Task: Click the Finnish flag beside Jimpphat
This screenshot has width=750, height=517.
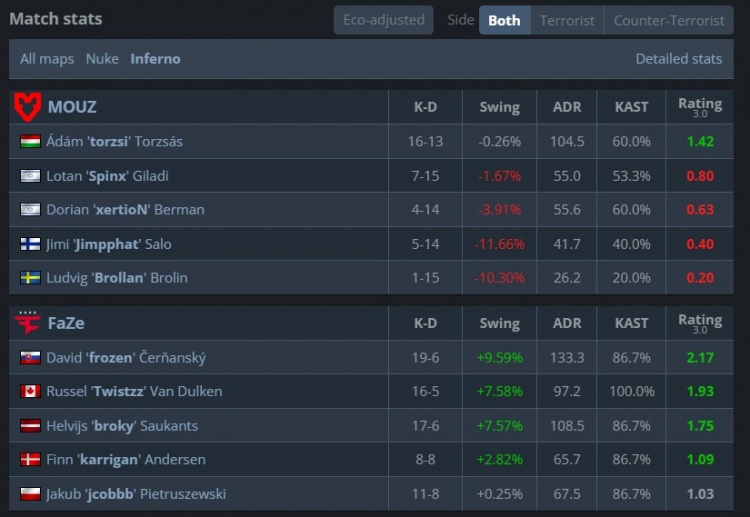Action: point(30,244)
